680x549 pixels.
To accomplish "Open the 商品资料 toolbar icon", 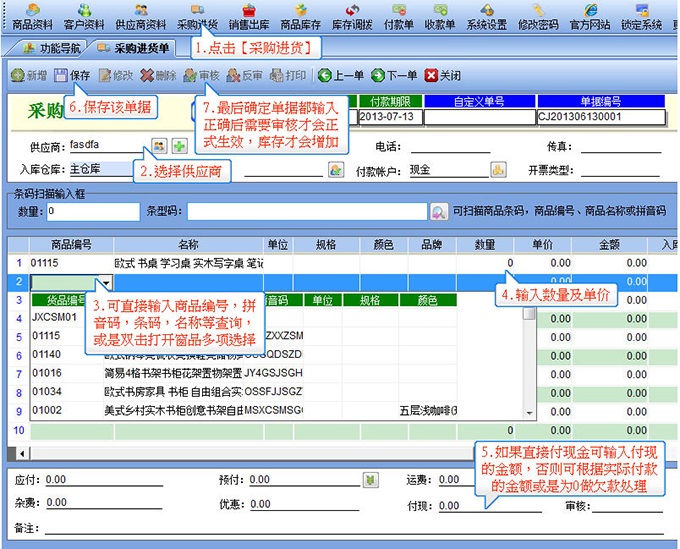I will click(x=32, y=16).
